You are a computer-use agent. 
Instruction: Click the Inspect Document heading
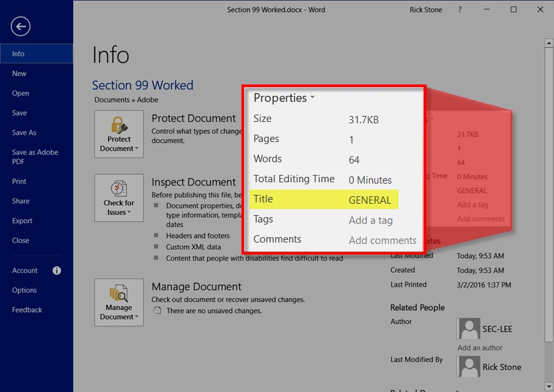pos(193,182)
